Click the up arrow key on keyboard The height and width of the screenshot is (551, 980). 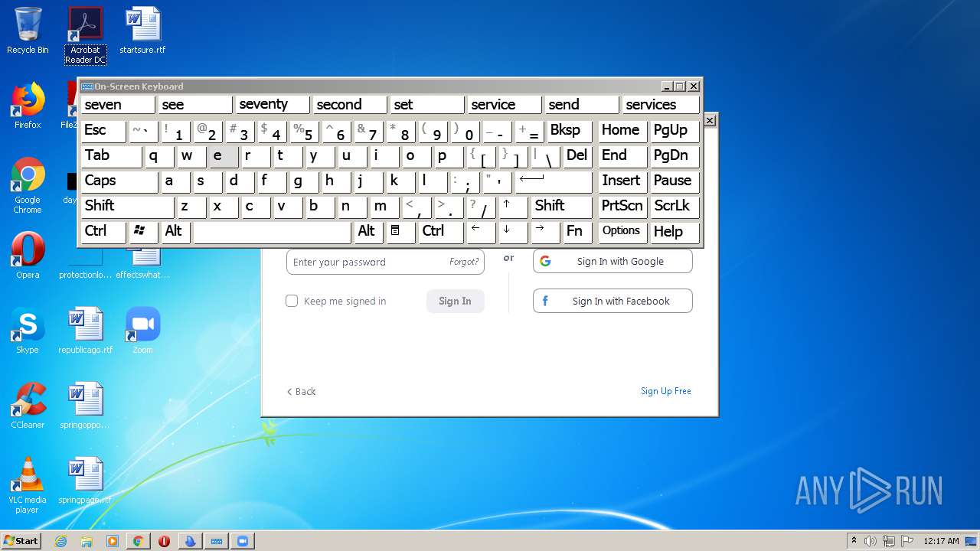[514, 206]
